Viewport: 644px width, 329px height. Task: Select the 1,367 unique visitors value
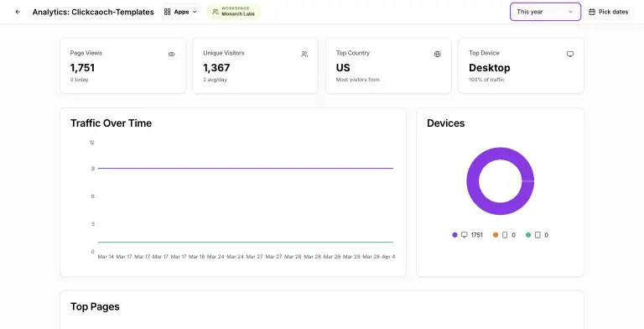point(216,67)
